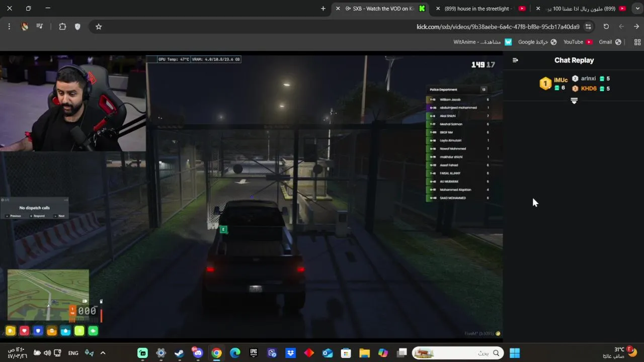This screenshot has width=644, height=362.
Task: Click the yellow first status HUD icon
Action: [x=11, y=331]
